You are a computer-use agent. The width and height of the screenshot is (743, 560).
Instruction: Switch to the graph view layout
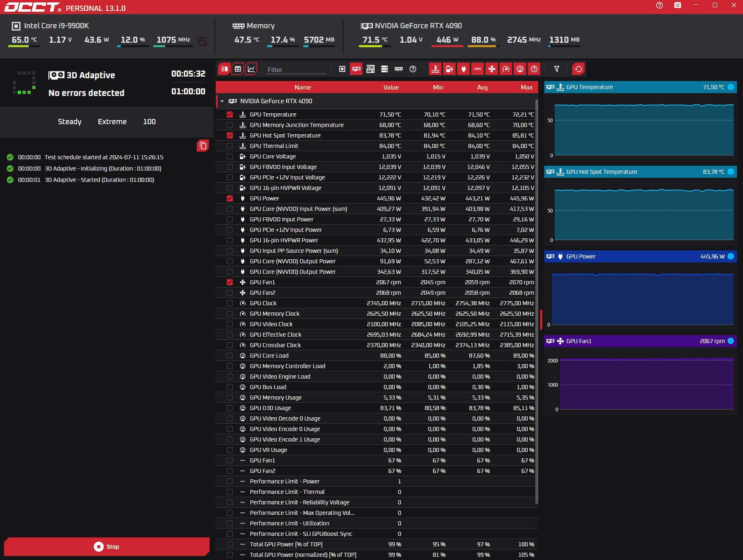251,69
